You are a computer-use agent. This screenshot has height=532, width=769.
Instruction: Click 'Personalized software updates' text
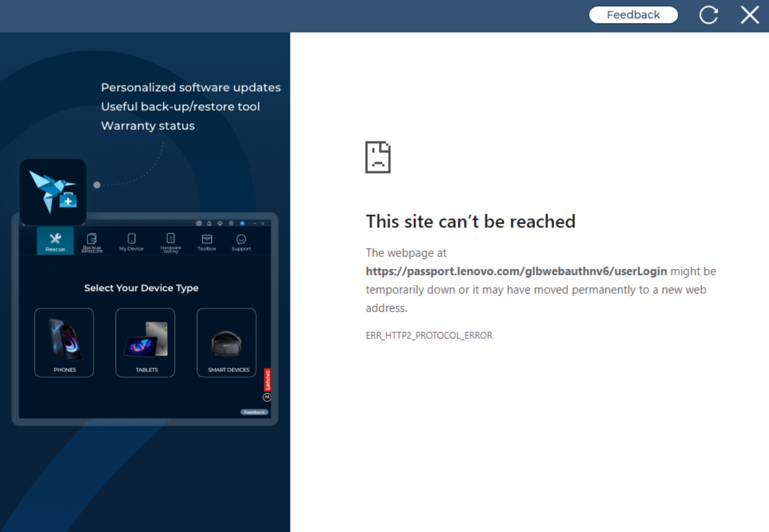[191, 87]
